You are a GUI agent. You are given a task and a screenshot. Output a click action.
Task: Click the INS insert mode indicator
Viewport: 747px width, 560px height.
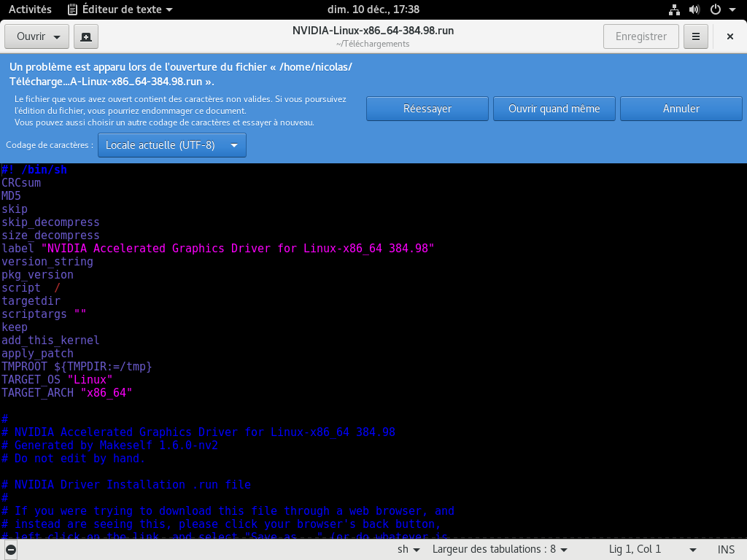click(726, 549)
